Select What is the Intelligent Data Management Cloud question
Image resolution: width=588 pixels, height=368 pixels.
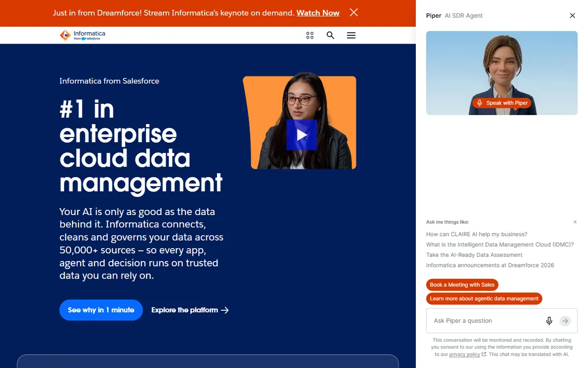pyautogui.click(x=500, y=244)
